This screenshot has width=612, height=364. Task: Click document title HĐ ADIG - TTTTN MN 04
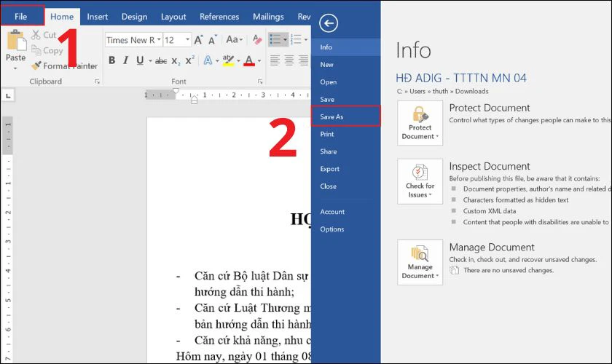pyautogui.click(x=461, y=78)
